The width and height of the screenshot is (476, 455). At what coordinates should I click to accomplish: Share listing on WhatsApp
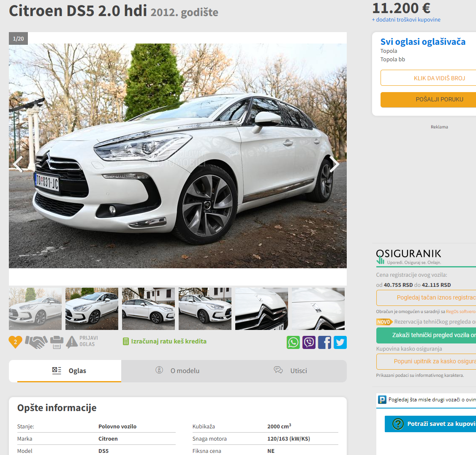[293, 342]
